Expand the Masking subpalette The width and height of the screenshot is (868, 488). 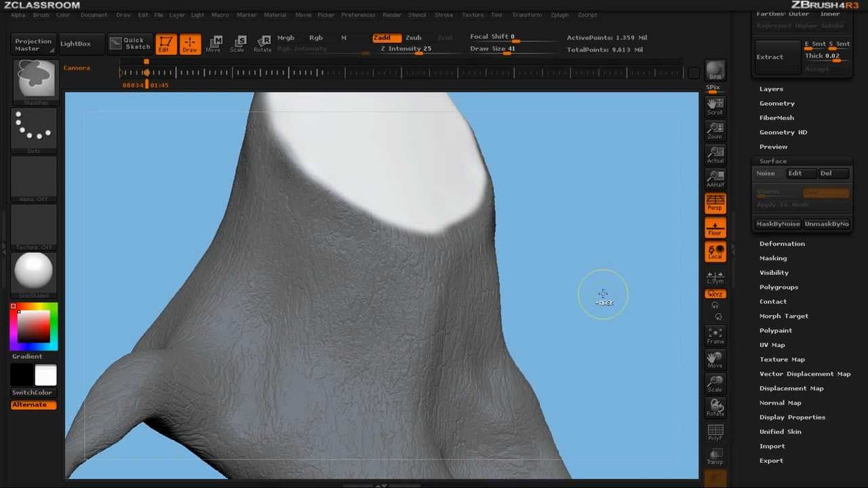[773, 258]
